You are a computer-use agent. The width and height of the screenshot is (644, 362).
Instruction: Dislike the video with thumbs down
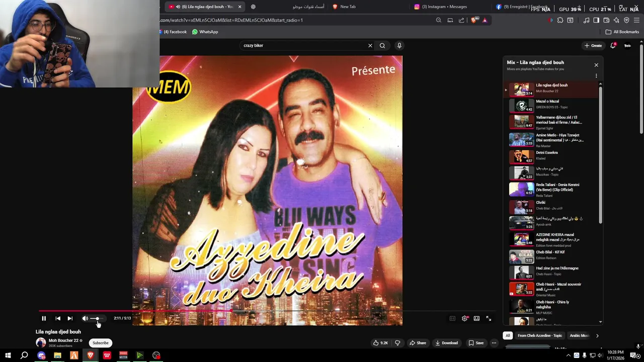point(397,343)
